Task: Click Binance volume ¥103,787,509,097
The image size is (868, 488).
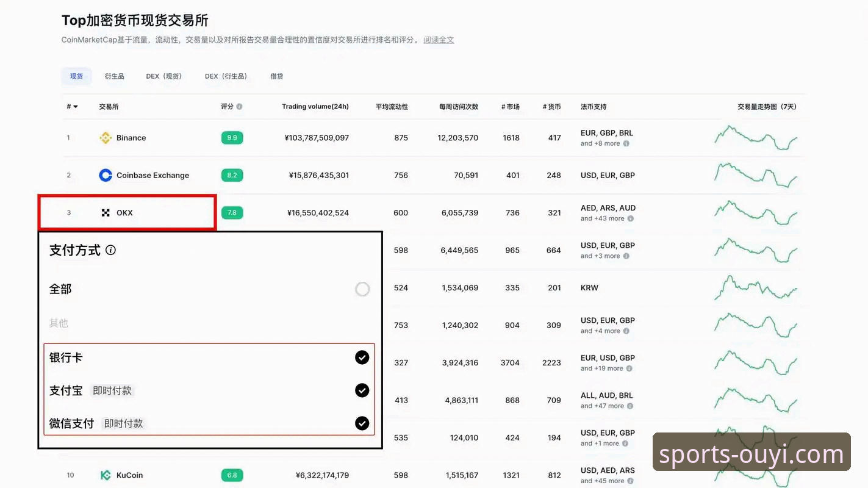Action: click(x=317, y=138)
